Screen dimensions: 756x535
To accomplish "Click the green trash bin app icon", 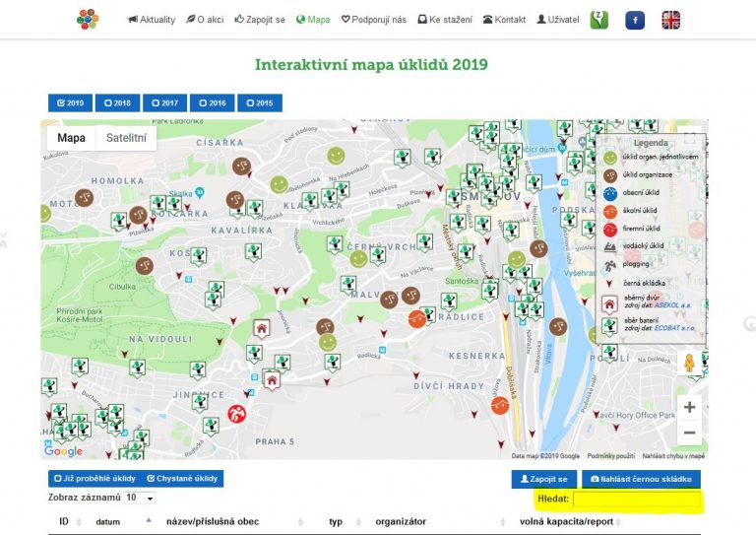I will (598, 20).
